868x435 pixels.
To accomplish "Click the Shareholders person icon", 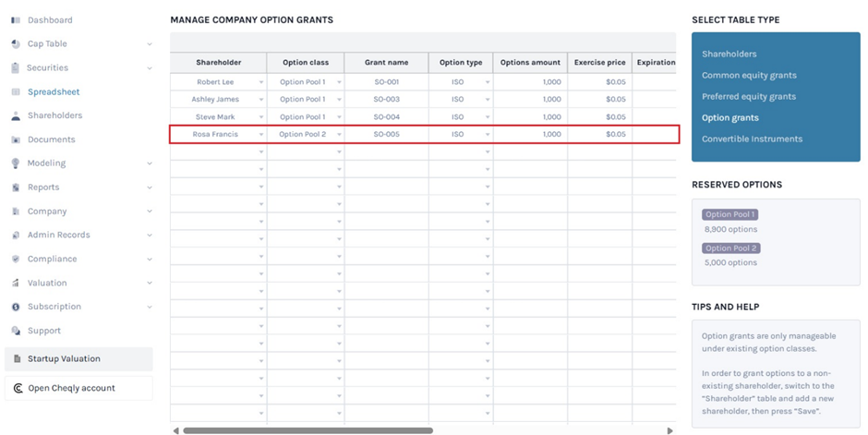I will (x=16, y=116).
